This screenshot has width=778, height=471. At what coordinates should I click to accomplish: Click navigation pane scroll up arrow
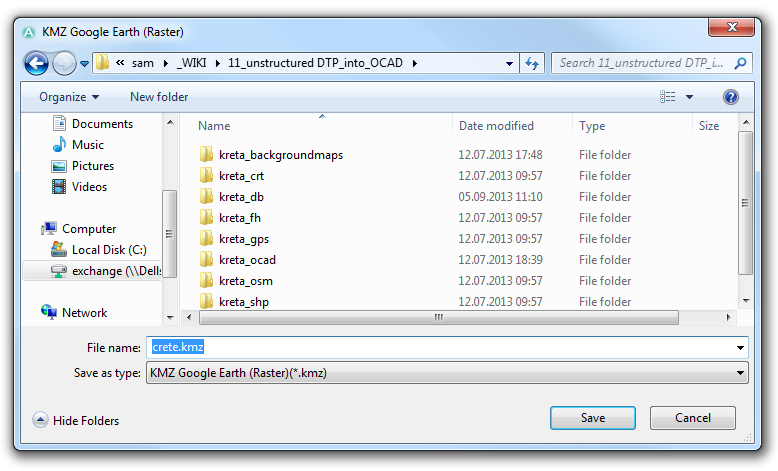tap(170, 122)
